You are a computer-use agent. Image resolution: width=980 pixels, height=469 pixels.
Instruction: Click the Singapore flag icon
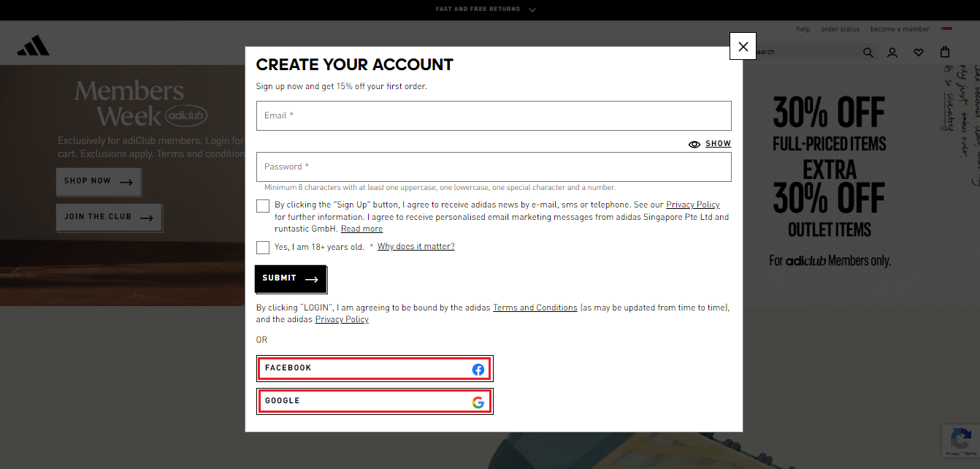tap(946, 28)
